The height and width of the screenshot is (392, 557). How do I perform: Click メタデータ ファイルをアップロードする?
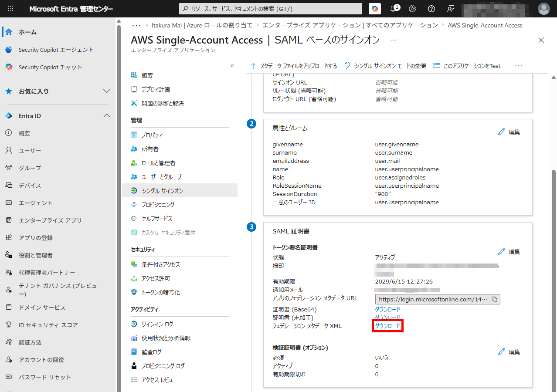tap(293, 66)
